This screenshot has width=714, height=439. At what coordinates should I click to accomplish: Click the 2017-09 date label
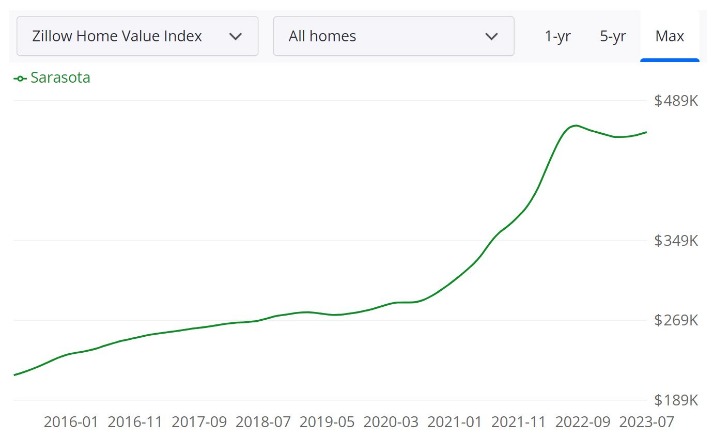[x=199, y=422]
